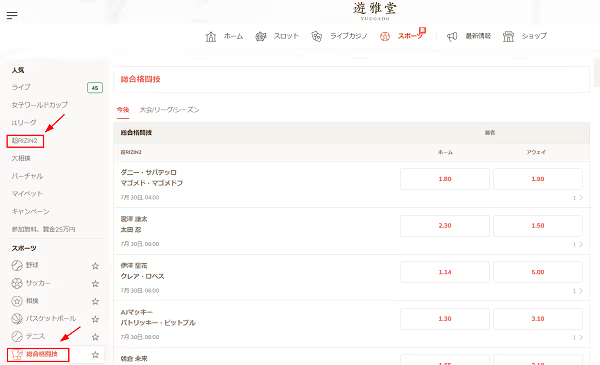Open ショップ in top navigation
This screenshot has width=600, height=365.
tap(534, 36)
